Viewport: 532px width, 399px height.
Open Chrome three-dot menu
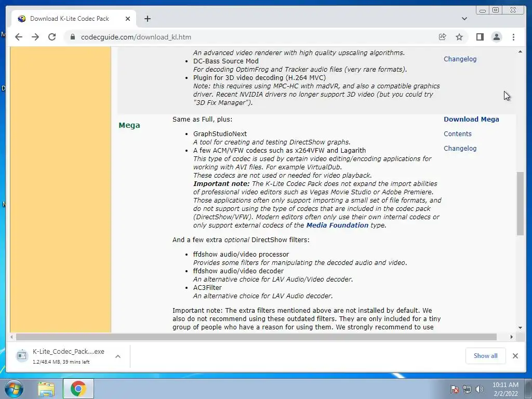513,37
